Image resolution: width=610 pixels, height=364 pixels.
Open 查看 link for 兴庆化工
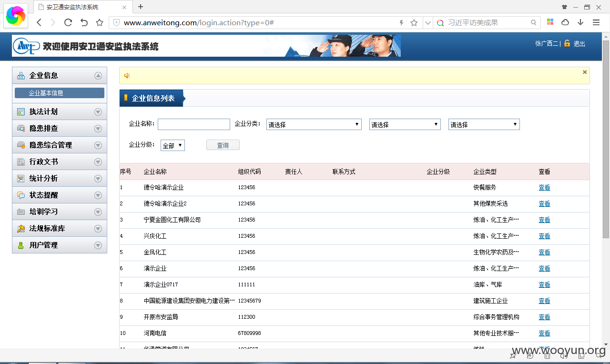pyautogui.click(x=544, y=236)
